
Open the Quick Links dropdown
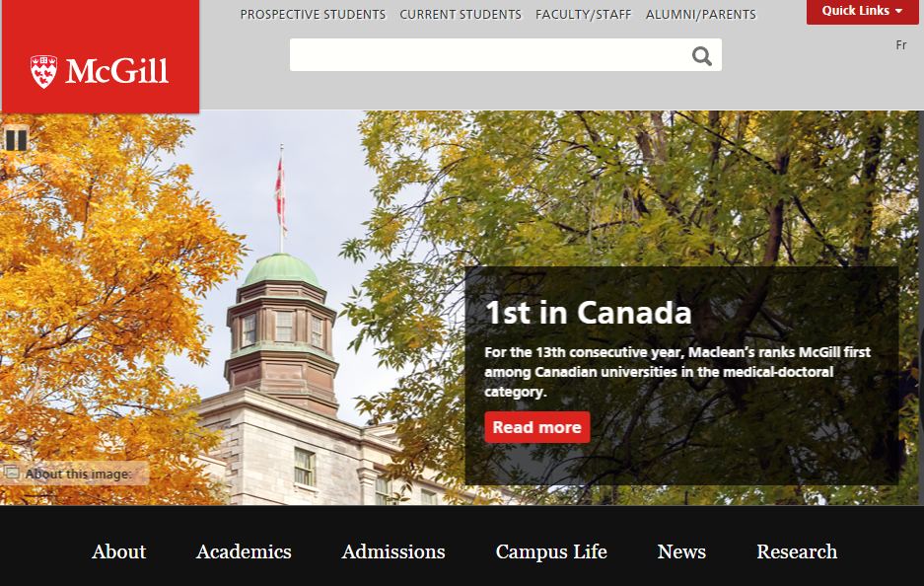coord(862,11)
